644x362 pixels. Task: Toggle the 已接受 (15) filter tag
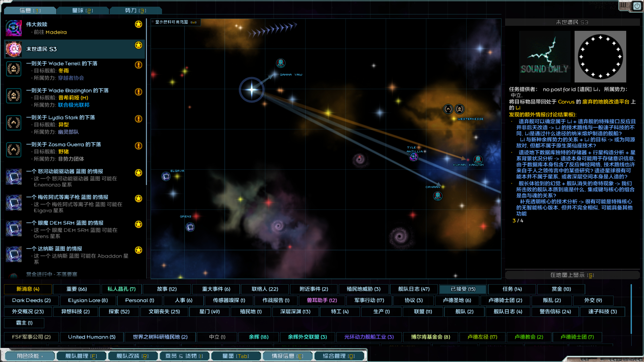[463, 289]
